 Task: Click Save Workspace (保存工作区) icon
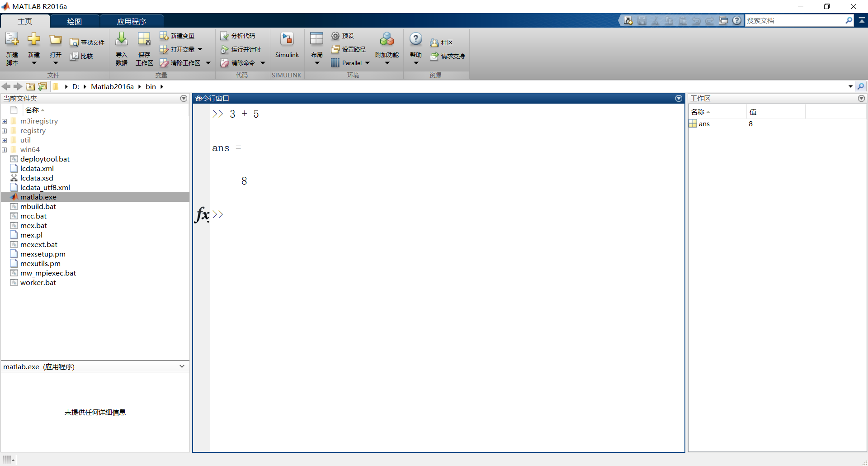(x=144, y=39)
